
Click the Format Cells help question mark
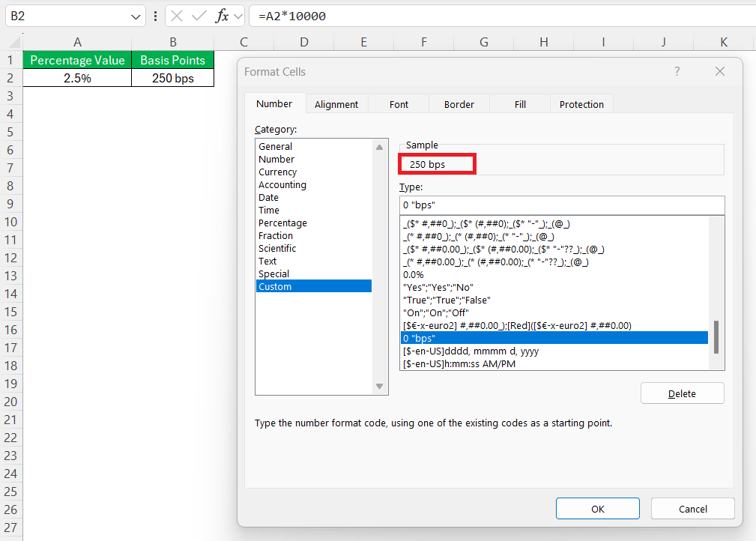(677, 71)
